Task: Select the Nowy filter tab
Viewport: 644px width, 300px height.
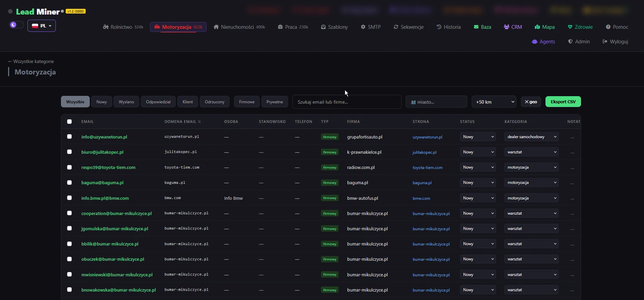Action: [101, 102]
